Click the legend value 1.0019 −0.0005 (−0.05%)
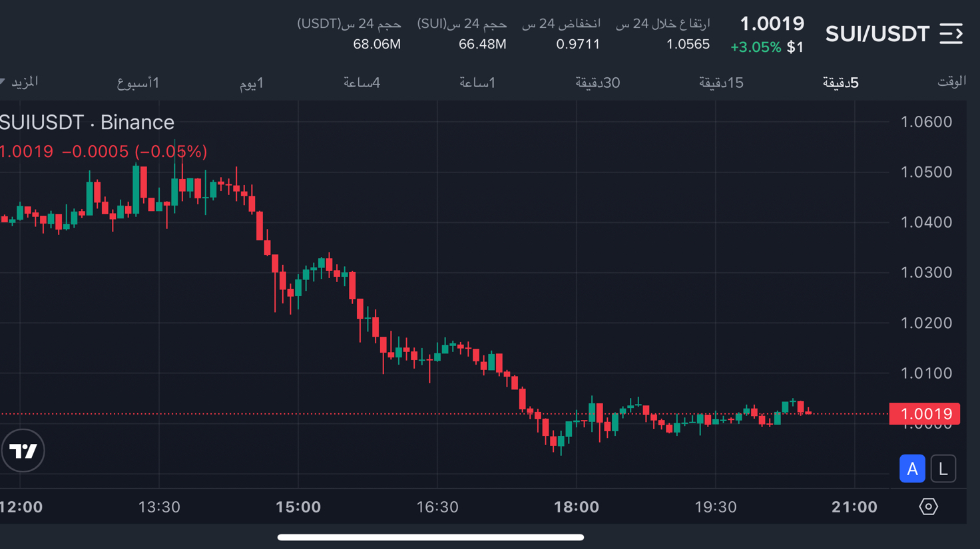This screenshot has width=980, height=549. point(104,152)
